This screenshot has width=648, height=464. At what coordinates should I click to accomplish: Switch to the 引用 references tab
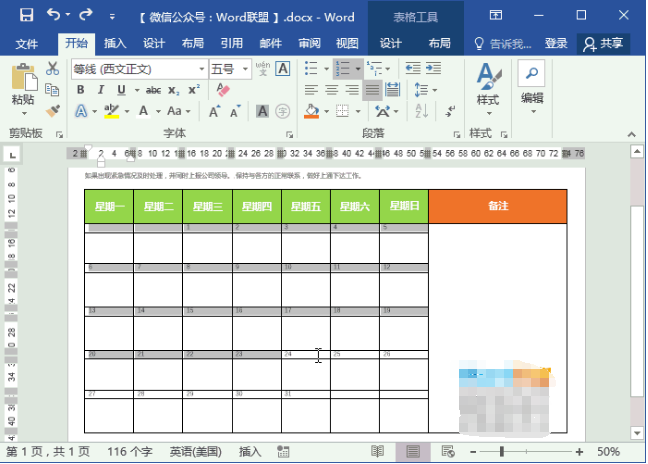[232, 43]
